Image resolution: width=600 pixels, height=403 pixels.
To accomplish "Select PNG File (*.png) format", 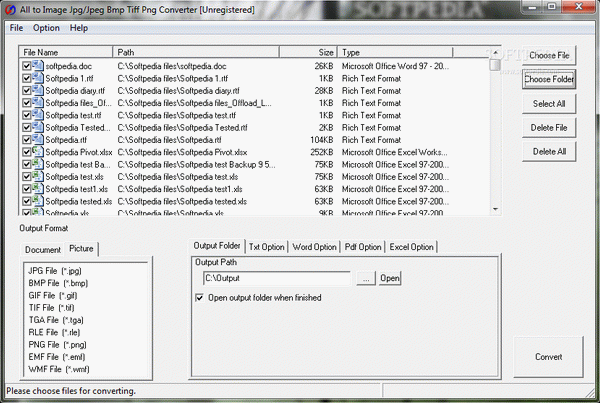I will tap(57, 344).
